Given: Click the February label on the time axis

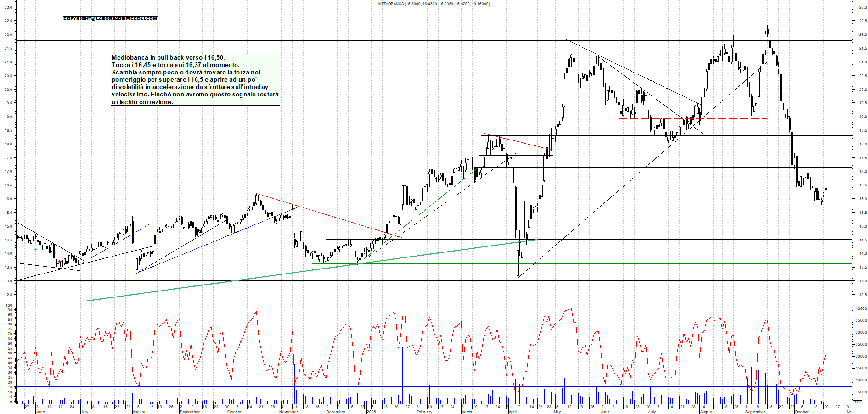Looking at the screenshot, I should 424,412.
